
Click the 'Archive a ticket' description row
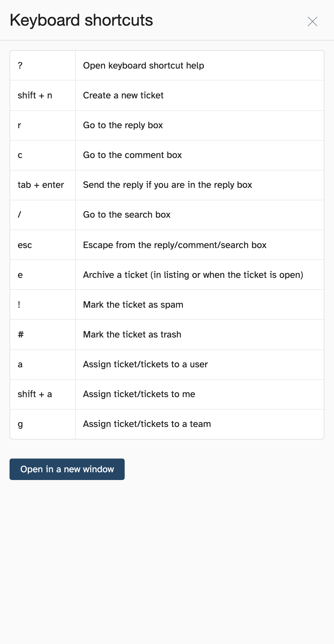[x=193, y=275]
